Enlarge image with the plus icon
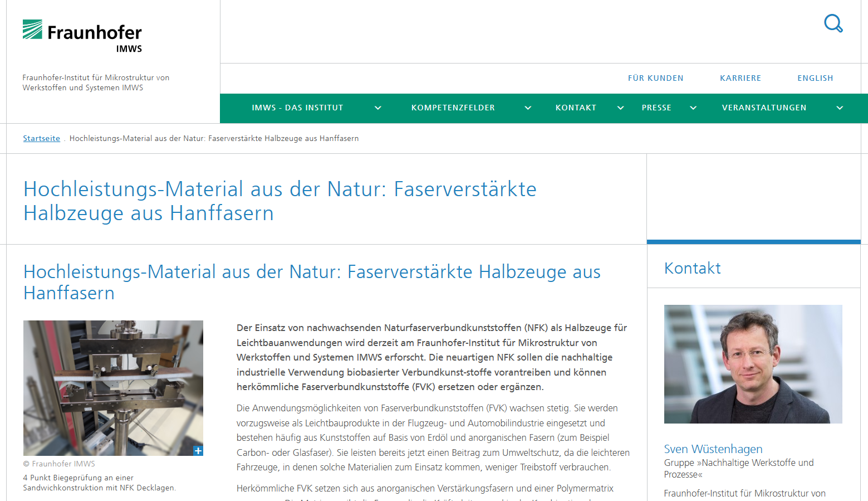 (198, 451)
